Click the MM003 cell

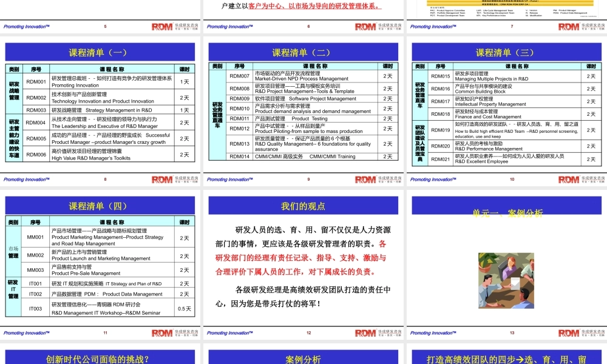35,270
